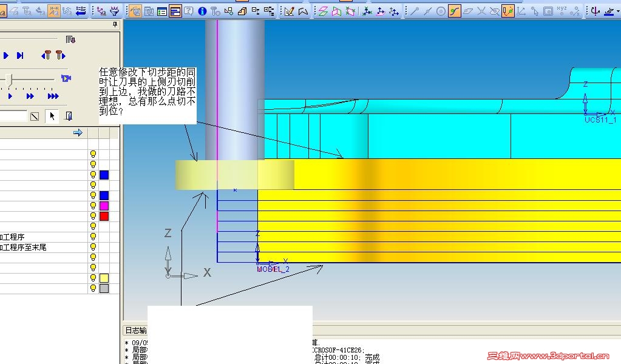621x364 pixels.
Task: Select the 加工程序至末尾 list row
Action: pyautogui.click(x=44, y=247)
